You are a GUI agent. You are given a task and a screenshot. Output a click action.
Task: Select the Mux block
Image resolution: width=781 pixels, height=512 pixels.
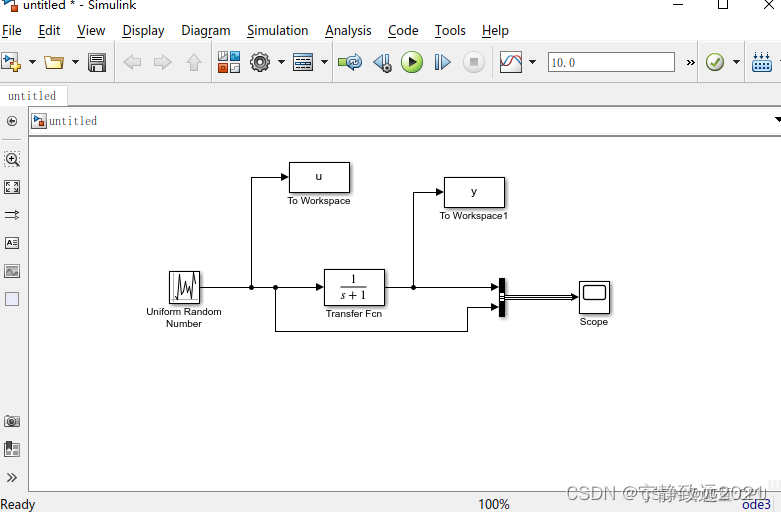tap(502, 297)
